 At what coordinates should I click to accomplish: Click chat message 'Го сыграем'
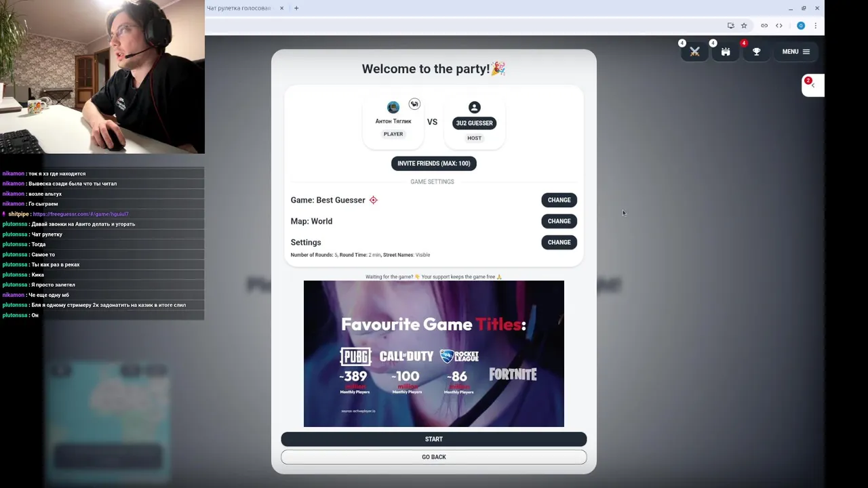tap(43, 204)
